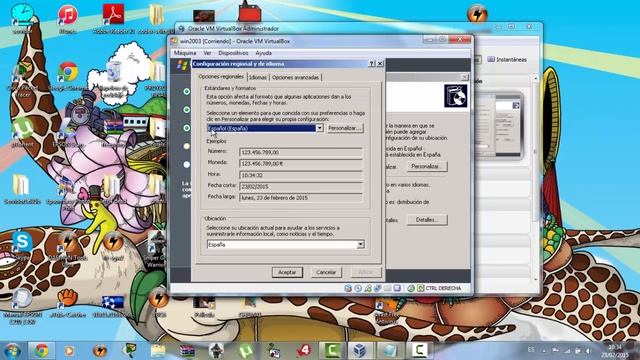Open the Windows Start orb
The image size is (640, 360).
pos(12,350)
